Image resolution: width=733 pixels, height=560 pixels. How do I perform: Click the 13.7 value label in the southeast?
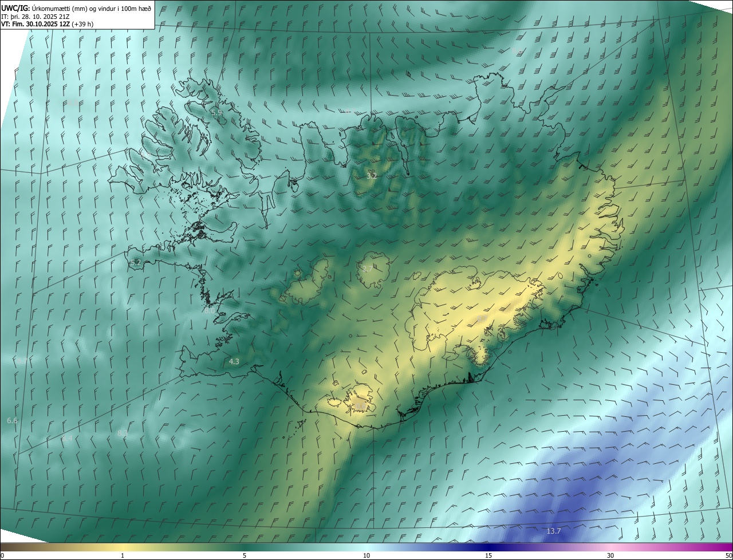tap(554, 531)
